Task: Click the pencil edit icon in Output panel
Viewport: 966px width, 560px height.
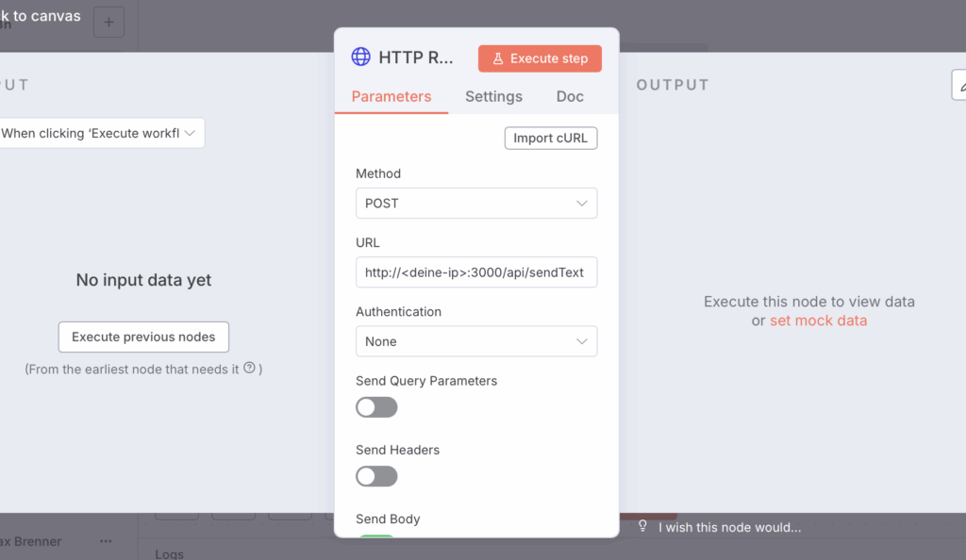Action: (960, 85)
